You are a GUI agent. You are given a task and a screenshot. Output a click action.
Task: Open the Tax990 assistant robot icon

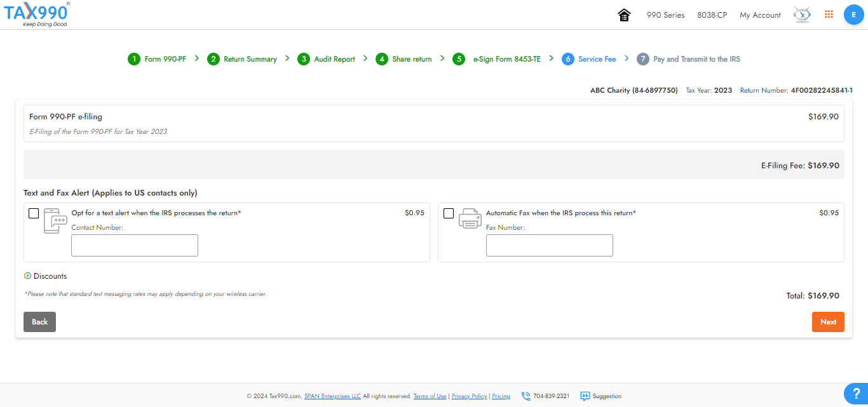point(802,15)
